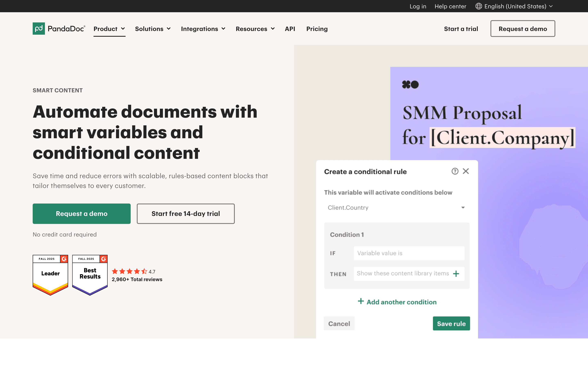588x367 pixels.
Task: Click the green Request a demo button
Action: [82, 214]
